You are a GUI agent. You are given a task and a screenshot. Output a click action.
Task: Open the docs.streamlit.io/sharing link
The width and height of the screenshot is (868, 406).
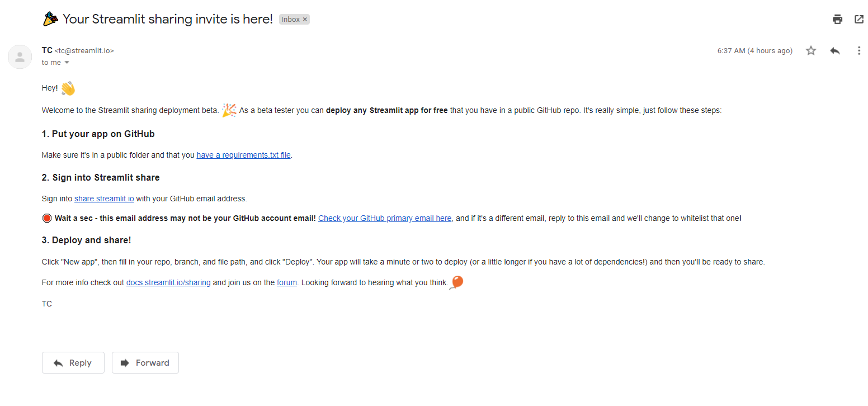coord(168,283)
